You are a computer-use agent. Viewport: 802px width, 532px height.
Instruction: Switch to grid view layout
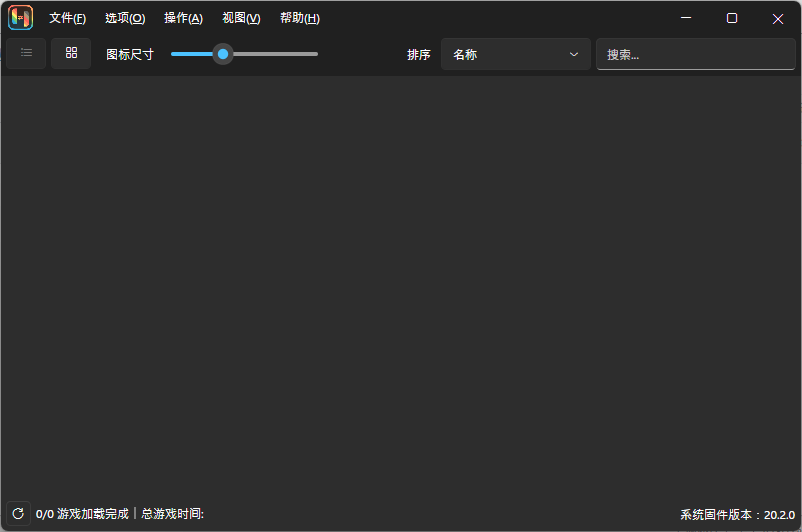(x=71, y=53)
